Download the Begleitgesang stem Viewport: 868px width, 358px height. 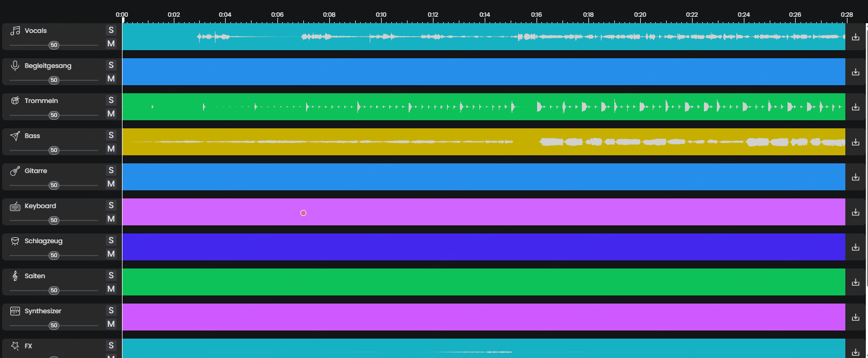(x=856, y=72)
